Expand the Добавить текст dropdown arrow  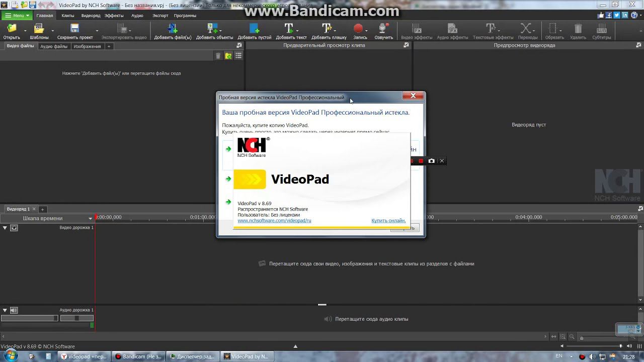(298, 30)
